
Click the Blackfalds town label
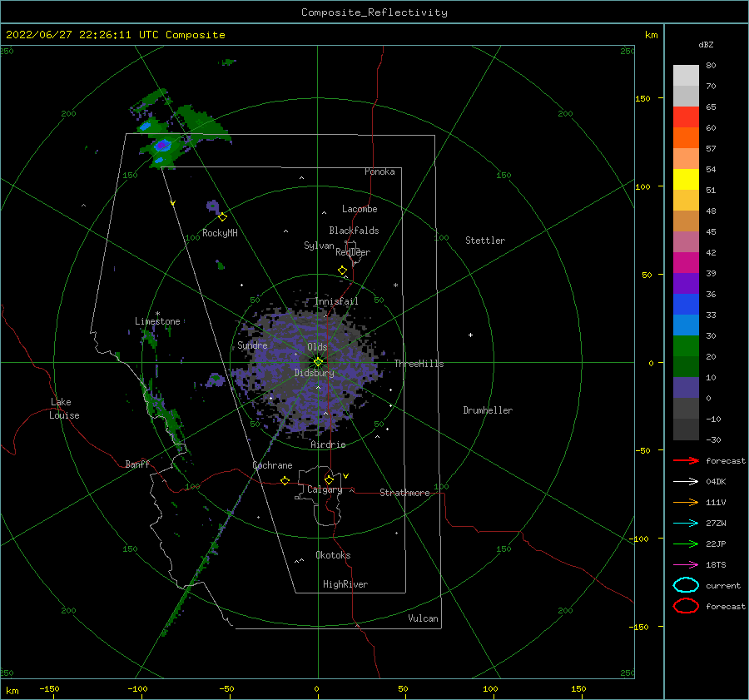tap(354, 231)
